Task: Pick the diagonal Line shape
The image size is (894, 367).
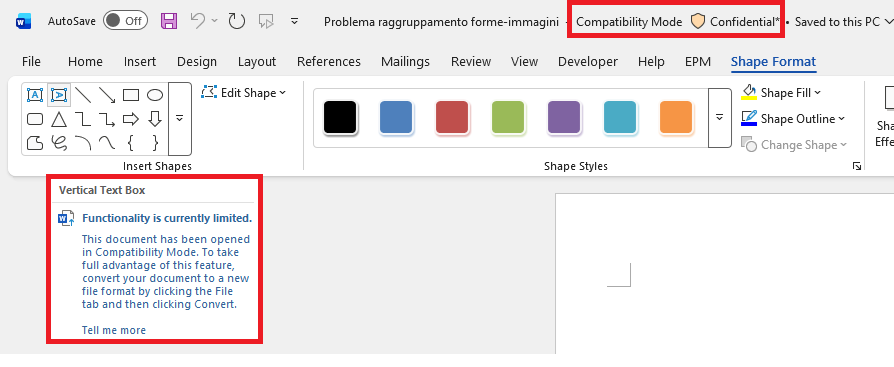Action: 83,95
